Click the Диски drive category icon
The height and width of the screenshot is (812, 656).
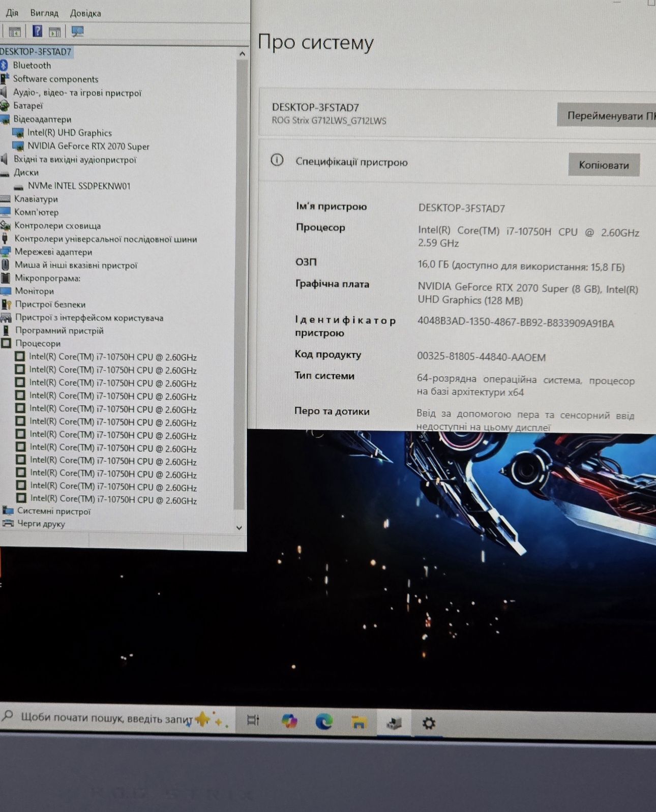click(5, 173)
